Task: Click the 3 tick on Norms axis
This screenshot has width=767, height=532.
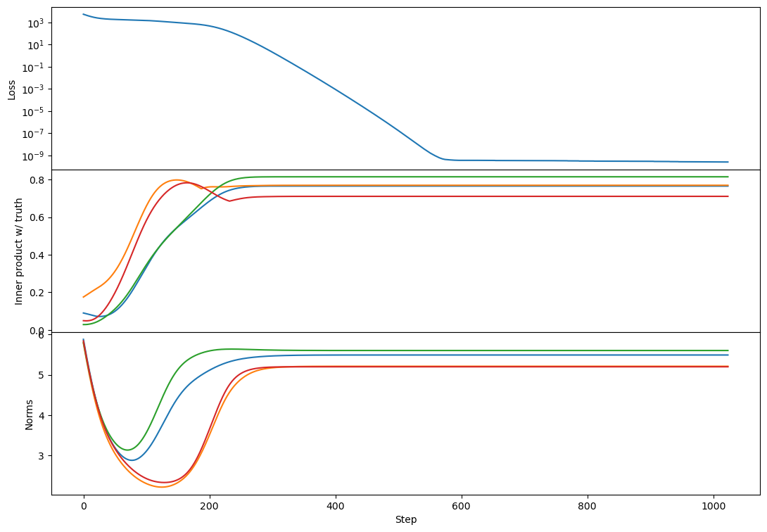Action: pyautogui.click(x=42, y=456)
